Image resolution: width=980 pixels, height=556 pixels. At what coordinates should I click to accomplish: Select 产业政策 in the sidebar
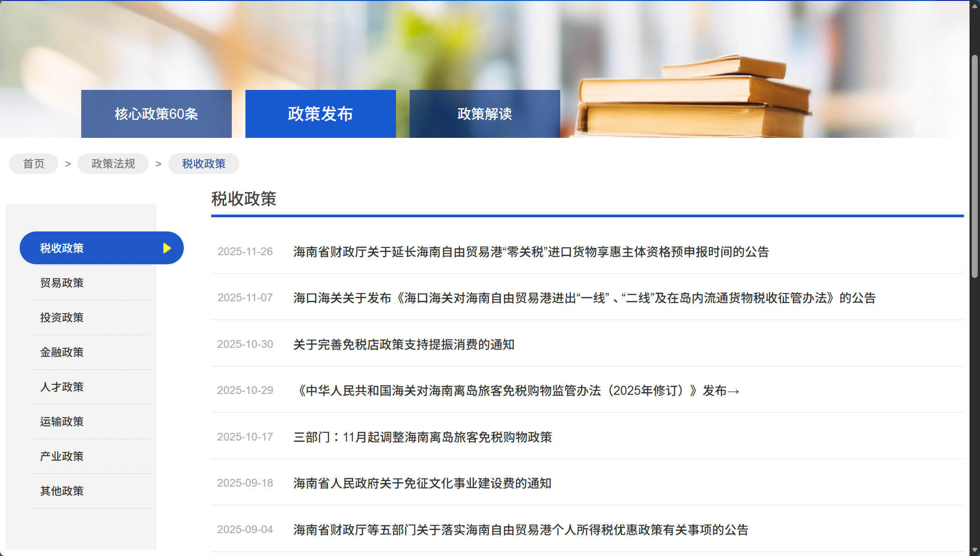point(62,456)
